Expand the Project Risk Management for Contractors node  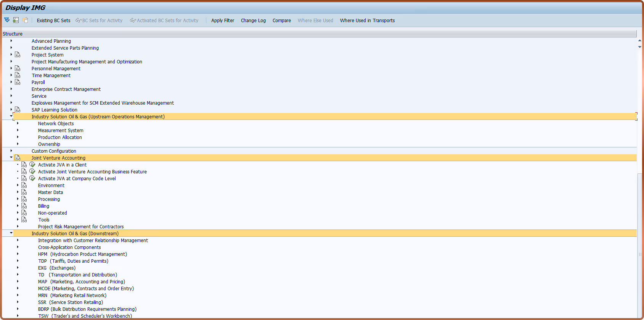tap(18, 226)
